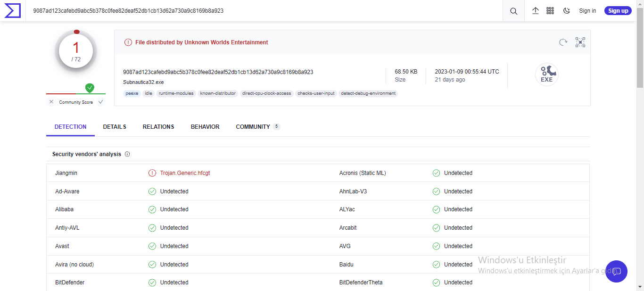
Task: Click the check icon in Avast row
Action: click(x=152, y=246)
